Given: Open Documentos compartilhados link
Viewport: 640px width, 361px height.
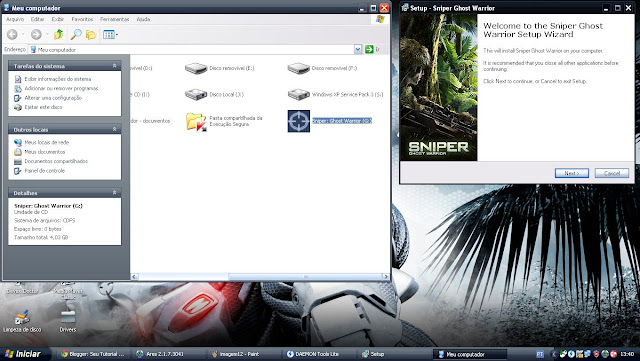Looking at the screenshot, I should 56,161.
